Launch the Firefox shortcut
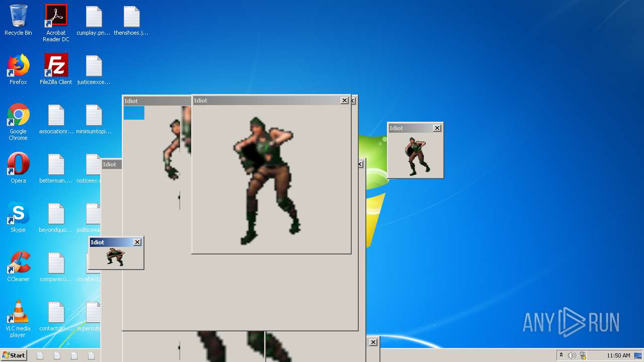Screen dimensions: 644x362 (x=18, y=69)
